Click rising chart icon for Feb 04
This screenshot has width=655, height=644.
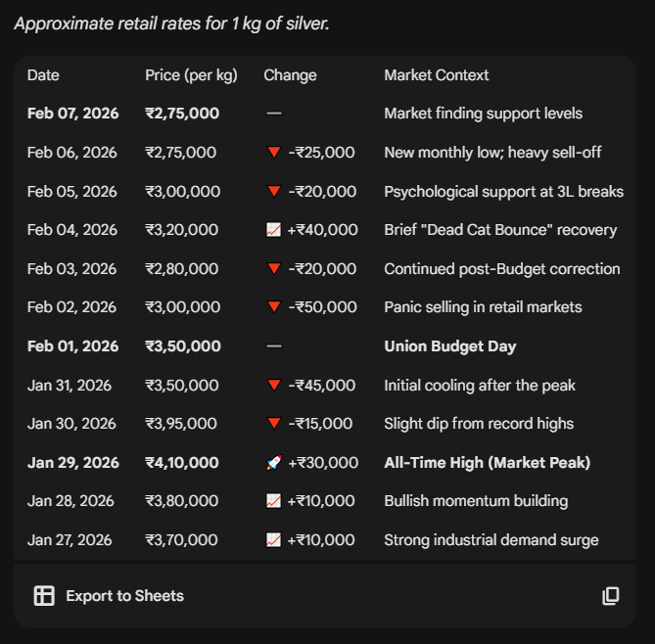click(x=274, y=230)
